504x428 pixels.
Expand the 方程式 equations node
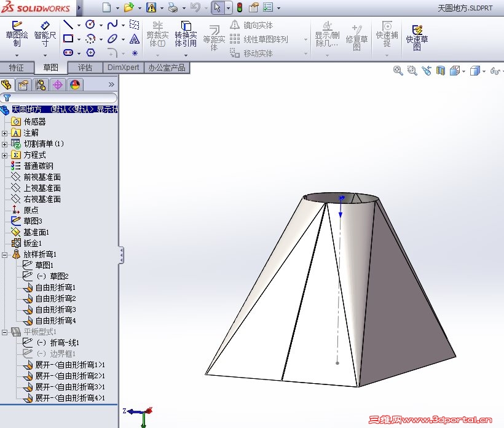point(4,155)
